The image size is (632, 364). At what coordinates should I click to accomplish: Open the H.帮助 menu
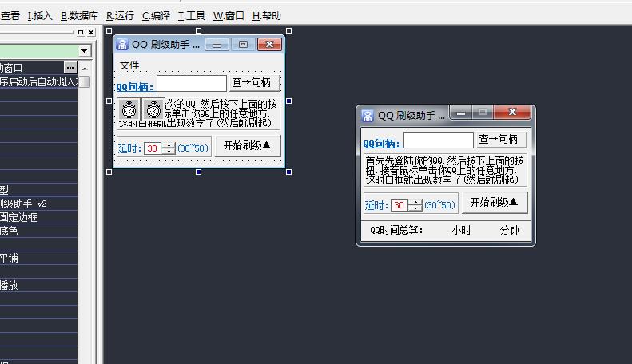coord(266,16)
